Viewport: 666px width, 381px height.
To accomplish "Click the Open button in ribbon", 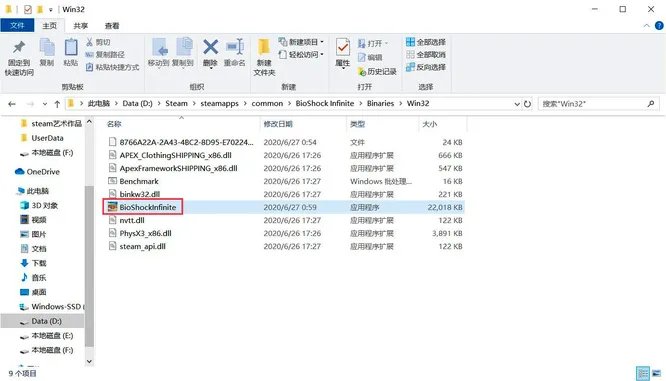I will pos(373,43).
